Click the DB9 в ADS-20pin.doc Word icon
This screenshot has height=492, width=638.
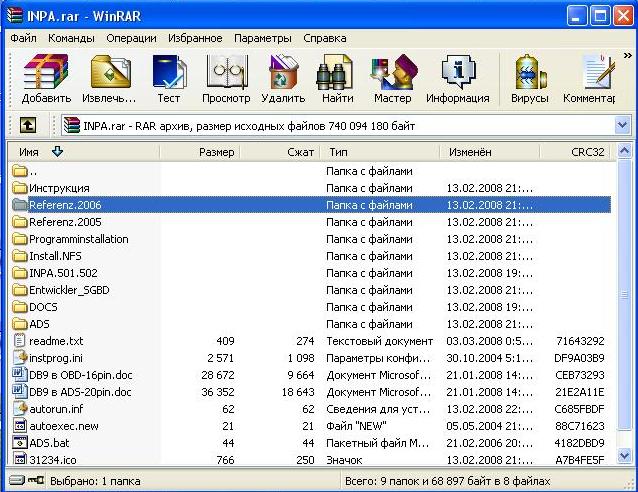[20, 392]
